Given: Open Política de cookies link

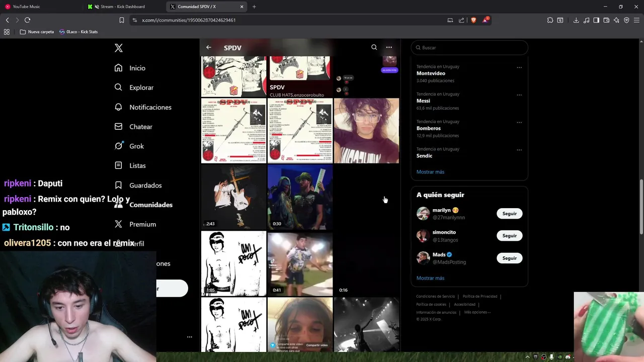Looking at the screenshot, I should [431, 305].
